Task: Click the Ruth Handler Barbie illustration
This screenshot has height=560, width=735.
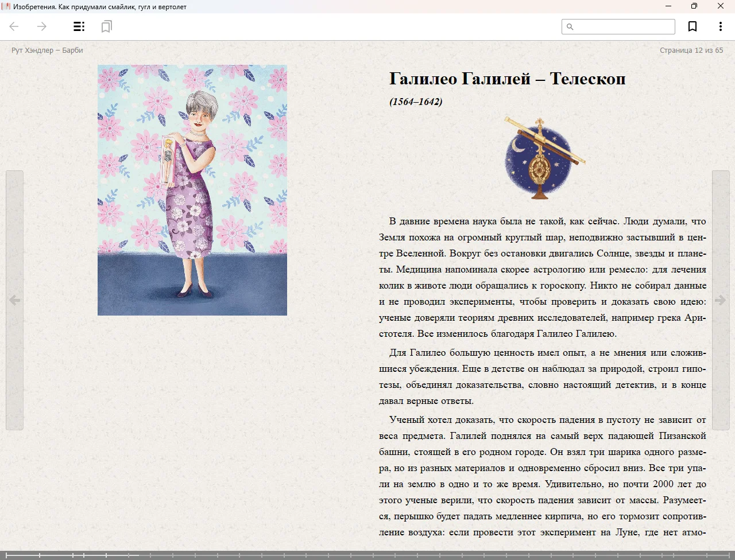Action: 192,190
